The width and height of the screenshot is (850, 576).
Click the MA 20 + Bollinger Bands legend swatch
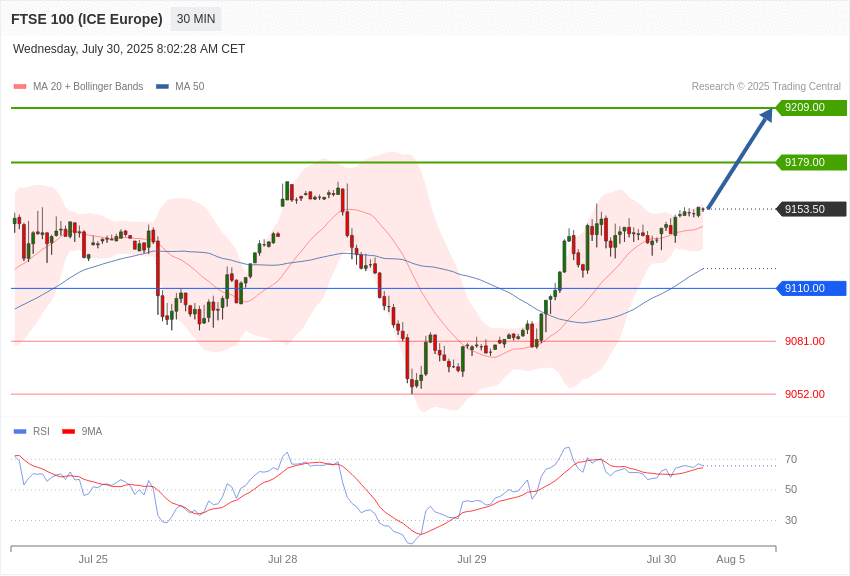[20, 86]
